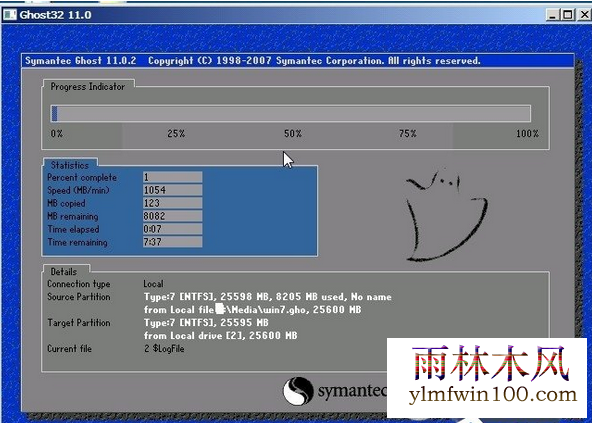
Task: Click the 25% progress label
Action: 176,133
